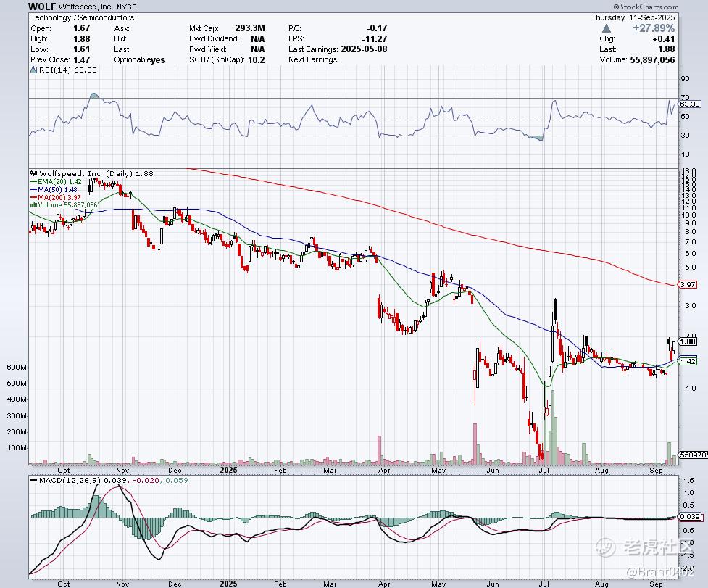Click the 0.059 MACD histogram value
The width and height of the screenshot is (708, 588).
(177, 480)
